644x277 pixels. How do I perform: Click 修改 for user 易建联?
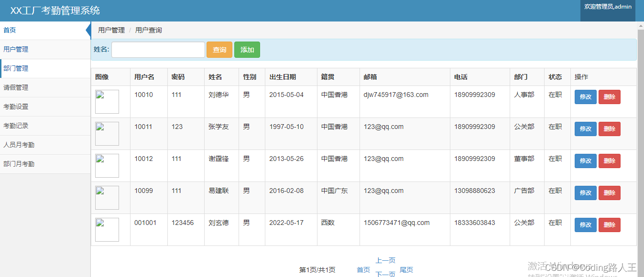pos(585,192)
